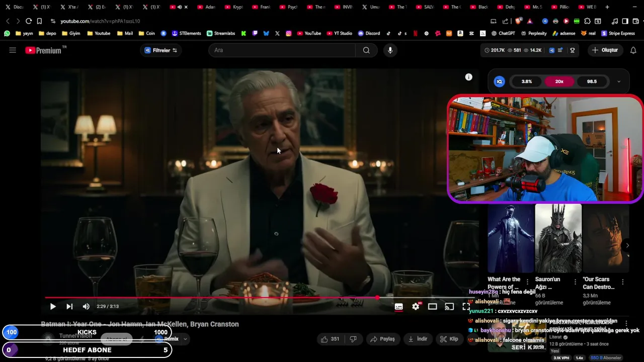This screenshot has width=644, height=362.
Task: Open options menu for Sauron'un Ağzı
Action: coord(575,282)
